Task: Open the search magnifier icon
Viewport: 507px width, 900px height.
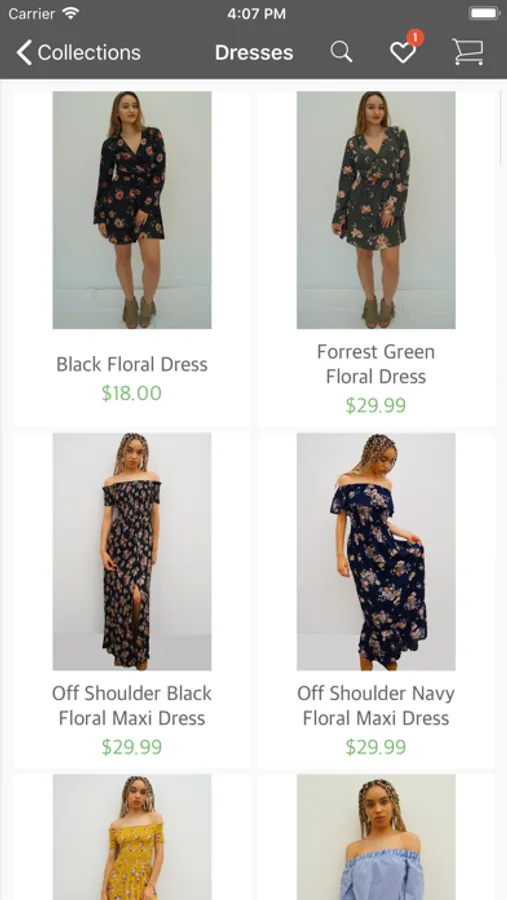Action: pyautogui.click(x=341, y=52)
